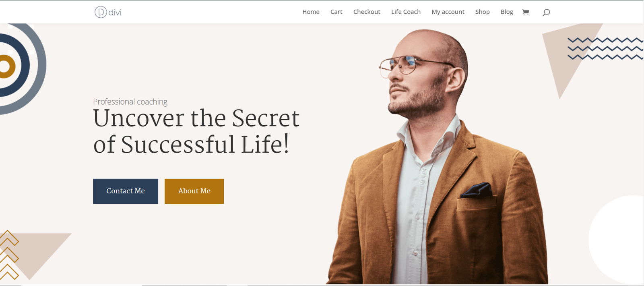Click the white circle at the right edge
Viewport: 644px width, 286px height.
[616, 240]
